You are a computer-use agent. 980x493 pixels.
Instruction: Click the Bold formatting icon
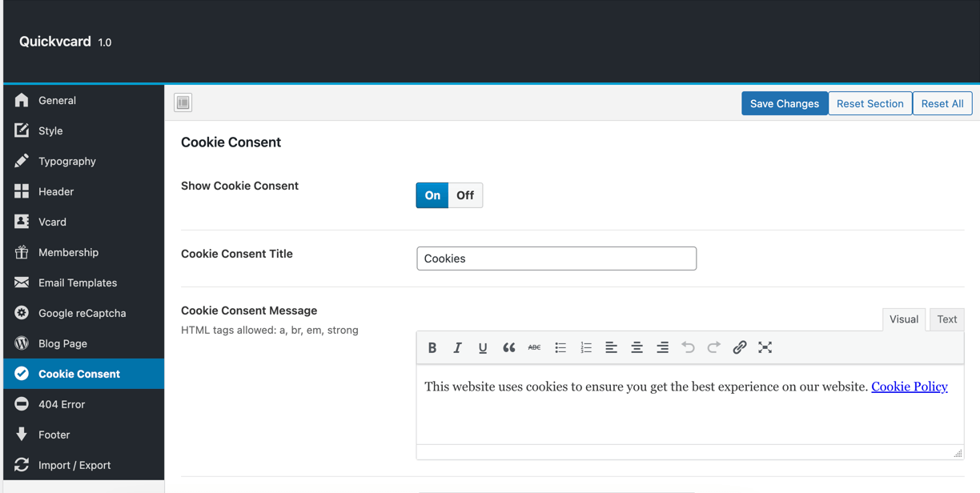(x=432, y=347)
